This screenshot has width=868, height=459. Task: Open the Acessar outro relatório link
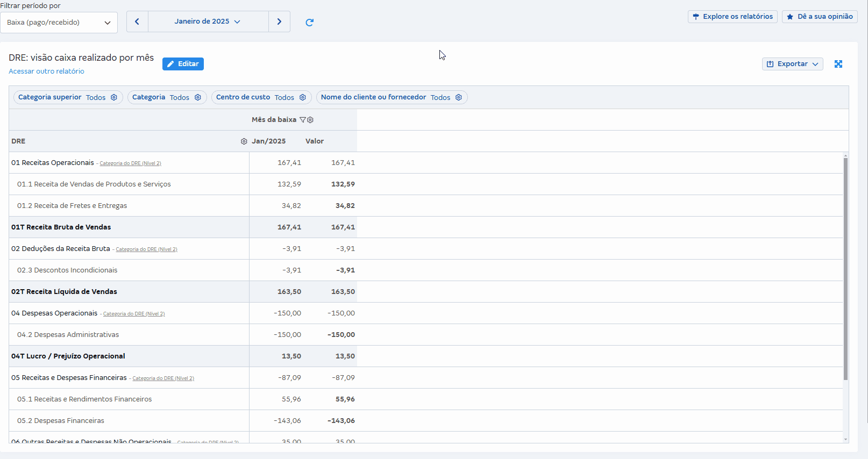pos(46,71)
